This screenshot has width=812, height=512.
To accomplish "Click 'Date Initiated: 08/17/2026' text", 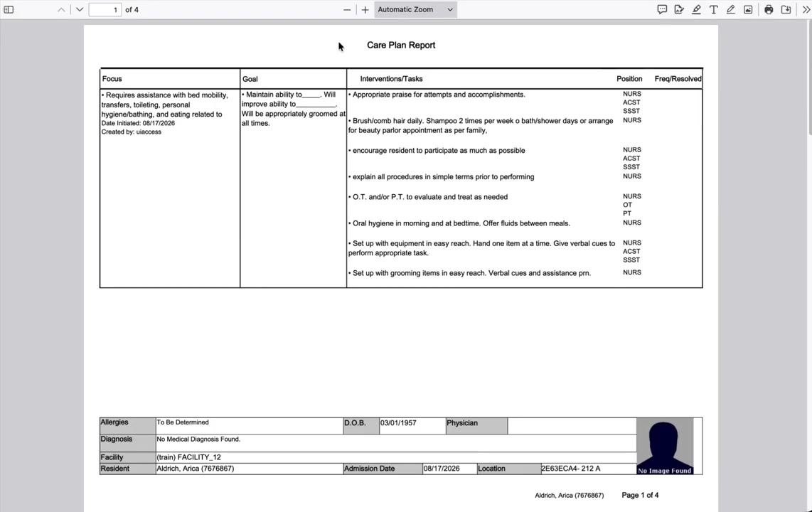I will [138, 123].
